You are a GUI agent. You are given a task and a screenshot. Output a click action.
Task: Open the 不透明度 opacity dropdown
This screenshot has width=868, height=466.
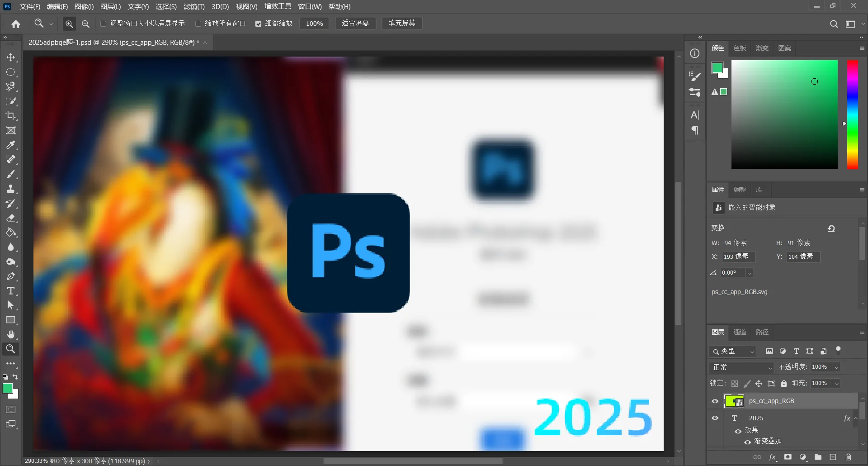(837, 367)
